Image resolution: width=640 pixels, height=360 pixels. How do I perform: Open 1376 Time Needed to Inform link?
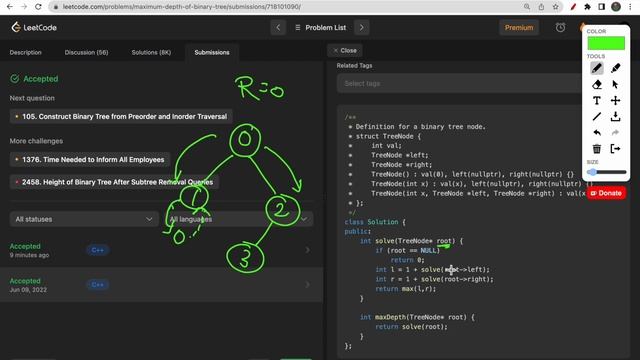coord(90,160)
